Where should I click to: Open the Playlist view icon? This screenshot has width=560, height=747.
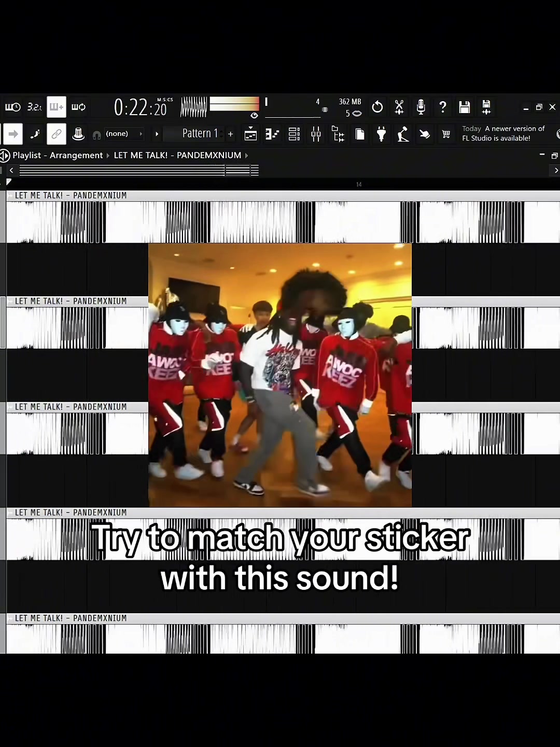pos(250,134)
